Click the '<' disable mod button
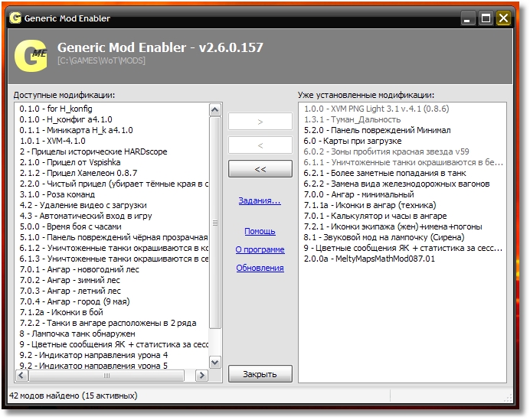 tap(260, 145)
